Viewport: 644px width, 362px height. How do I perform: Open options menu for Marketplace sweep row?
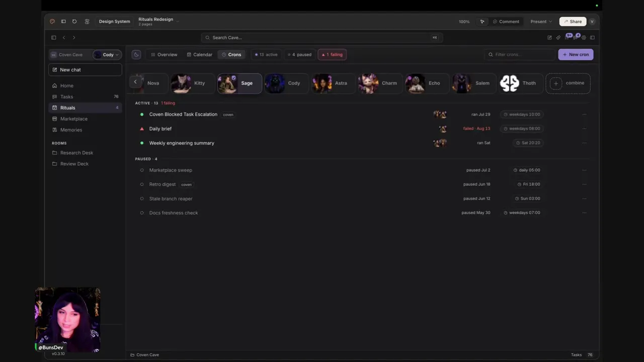coord(584,170)
